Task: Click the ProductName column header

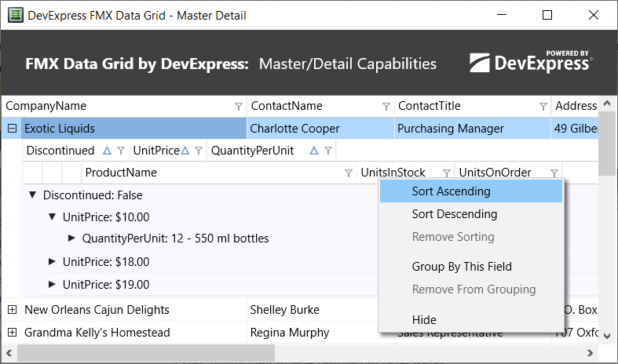Action: click(x=219, y=173)
